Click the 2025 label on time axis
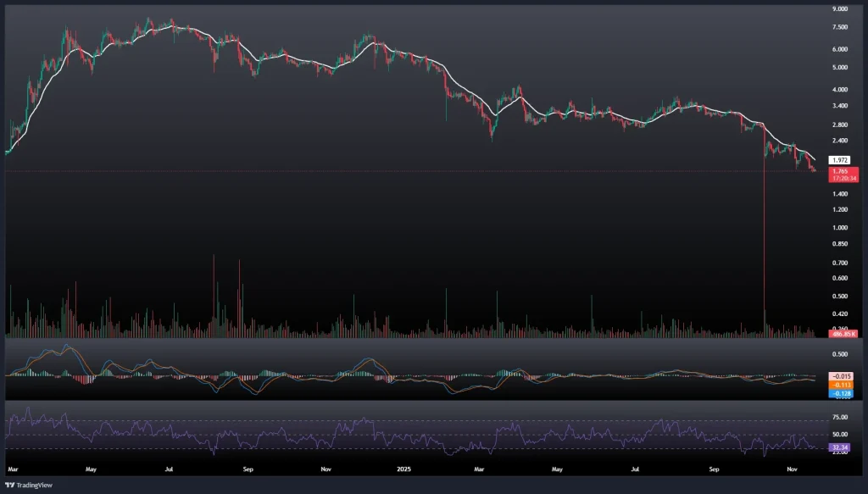This screenshot has width=868, height=494. pyautogui.click(x=402, y=468)
